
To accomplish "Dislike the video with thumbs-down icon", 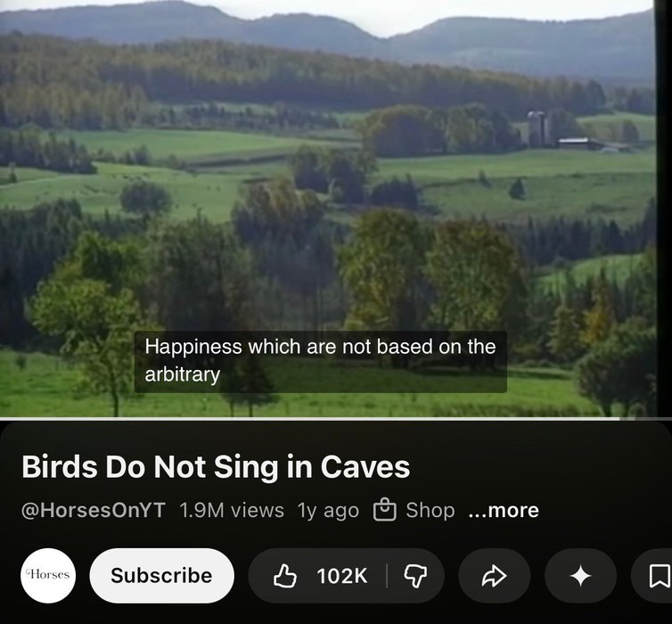I will [415, 576].
